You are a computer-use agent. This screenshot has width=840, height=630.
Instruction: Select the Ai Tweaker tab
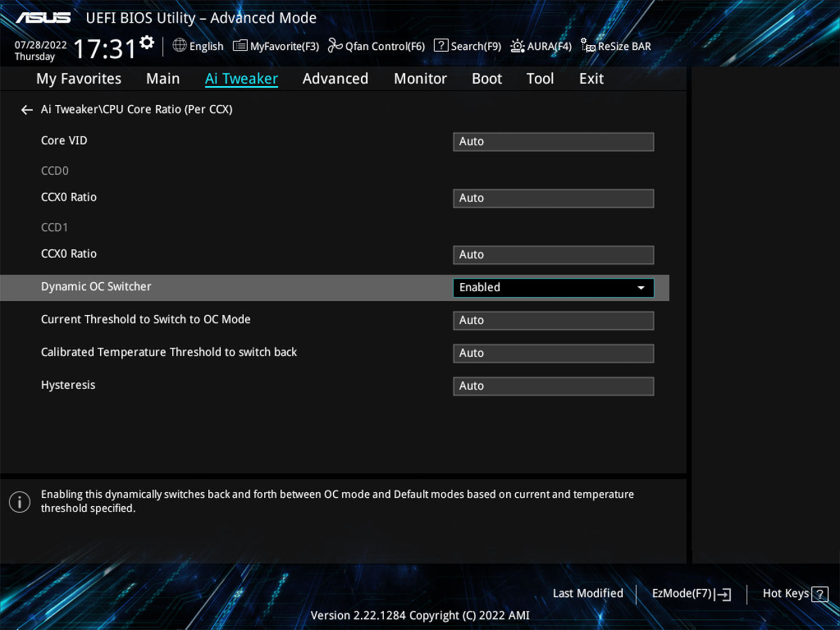pos(241,79)
